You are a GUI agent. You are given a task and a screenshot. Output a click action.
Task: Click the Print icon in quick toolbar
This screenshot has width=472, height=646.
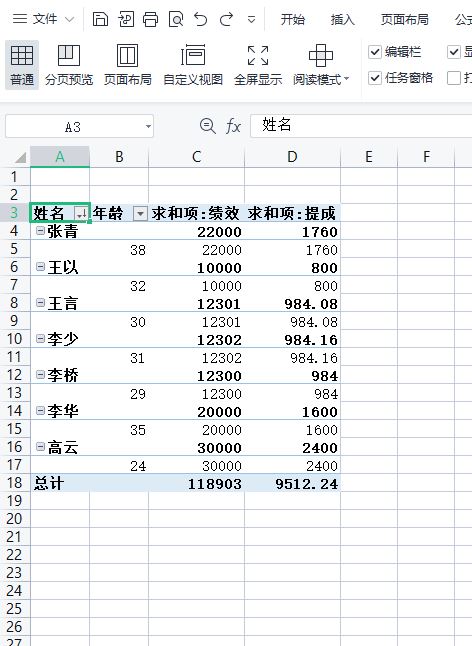[x=150, y=19]
